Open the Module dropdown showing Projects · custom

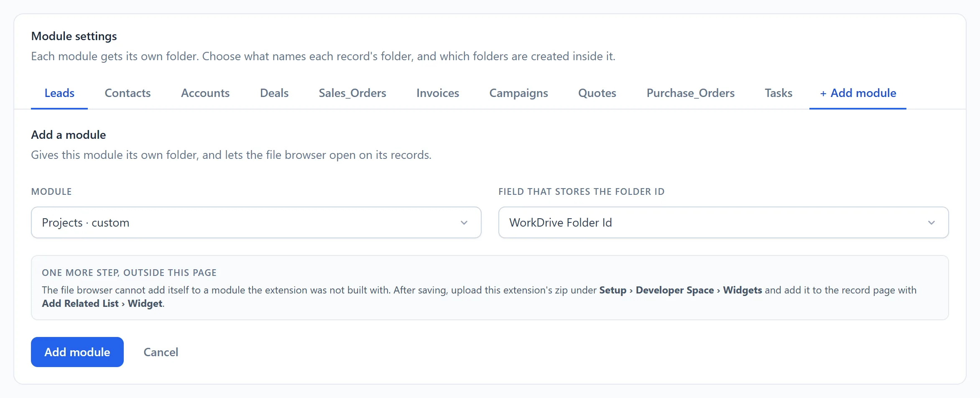click(256, 222)
